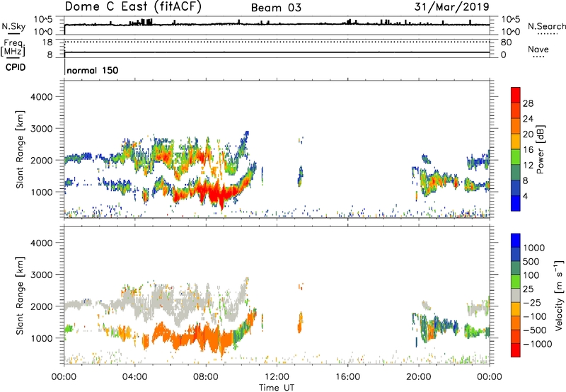The width and height of the screenshot is (566, 392).
Task: Click the "12" tick on power colorbar
Action: 528,166
